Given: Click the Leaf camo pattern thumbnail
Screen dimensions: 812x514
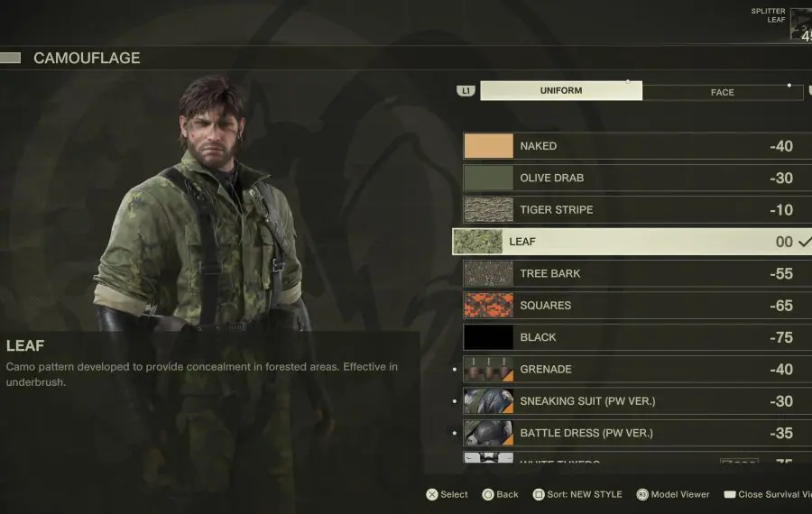Looking at the screenshot, I should 477,242.
